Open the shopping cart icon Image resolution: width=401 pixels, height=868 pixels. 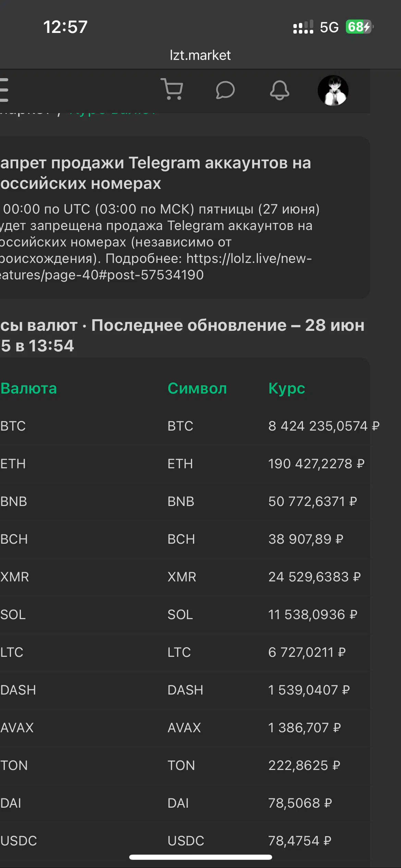click(x=172, y=89)
